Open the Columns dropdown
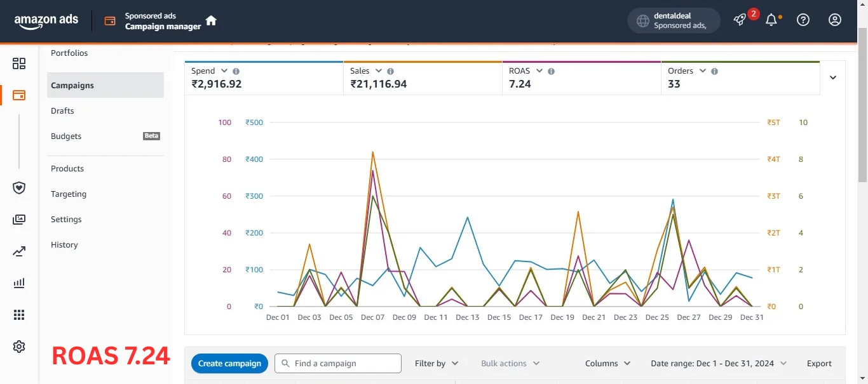This screenshot has width=868, height=384. (x=607, y=364)
